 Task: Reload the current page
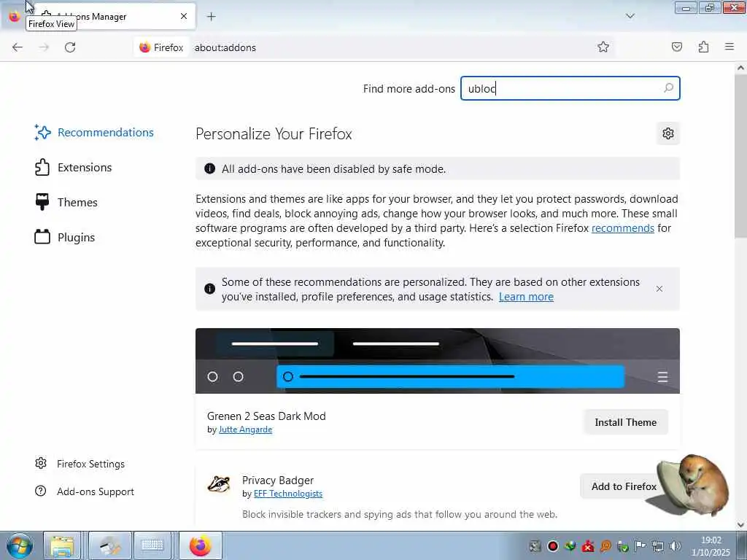[70, 47]
